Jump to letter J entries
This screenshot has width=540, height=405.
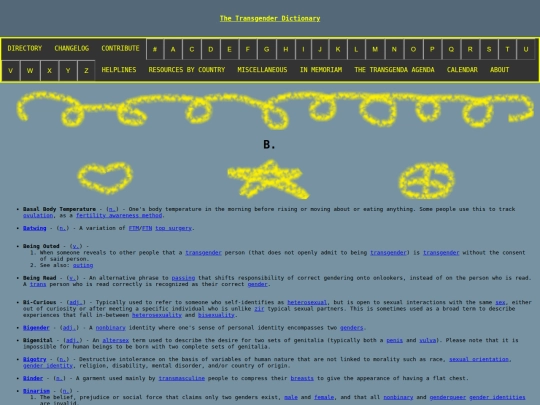320,49
